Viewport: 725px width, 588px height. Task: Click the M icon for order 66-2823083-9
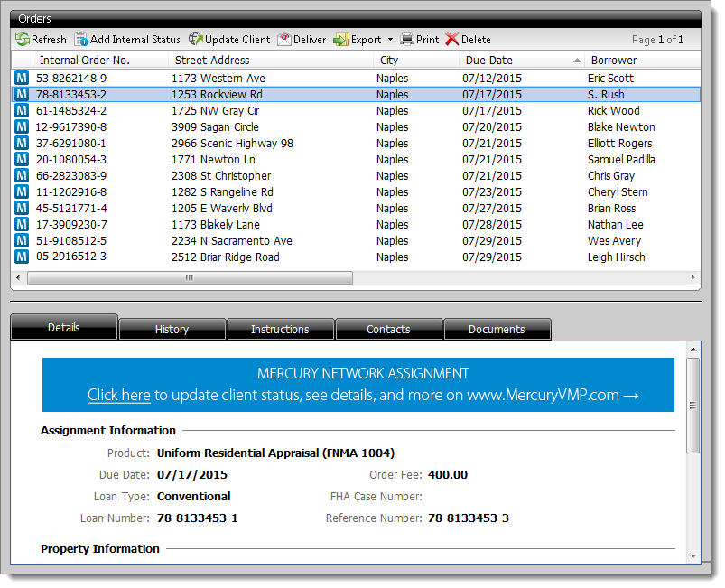22,175
